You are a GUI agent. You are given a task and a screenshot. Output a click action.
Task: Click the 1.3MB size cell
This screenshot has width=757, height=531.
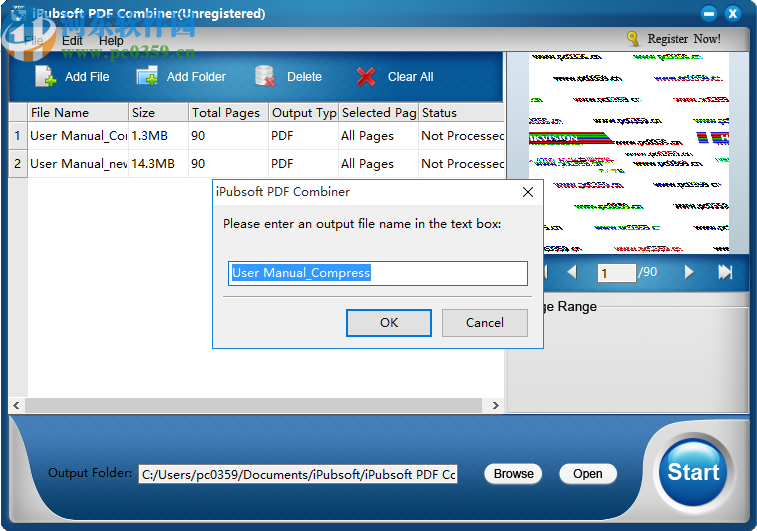pos(158,136)
